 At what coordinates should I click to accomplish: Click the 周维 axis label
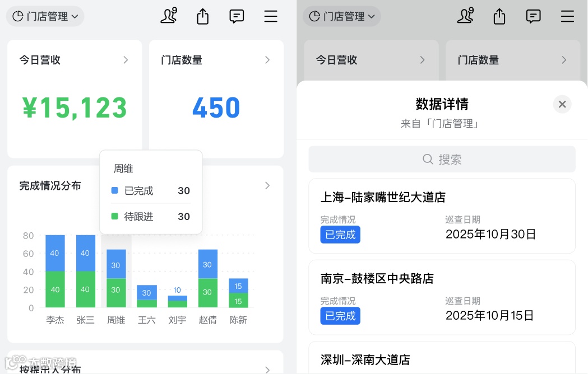(x=116, y=320)
